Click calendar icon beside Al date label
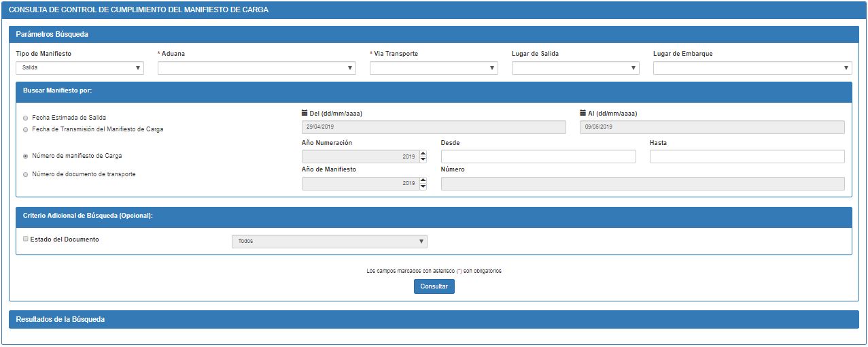 [x=583, y=114]
